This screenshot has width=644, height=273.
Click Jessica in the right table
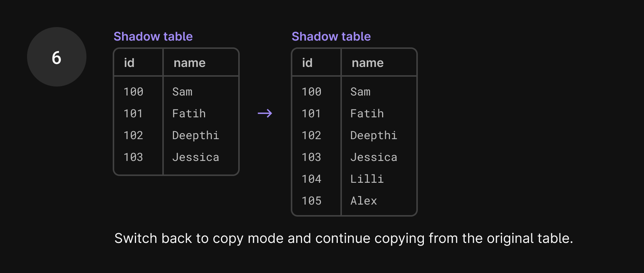[373, 157]
